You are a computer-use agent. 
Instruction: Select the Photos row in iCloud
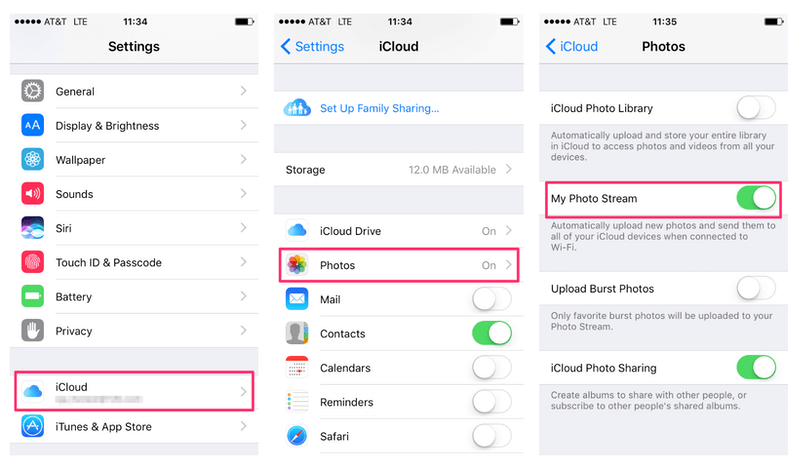[399, 265]
